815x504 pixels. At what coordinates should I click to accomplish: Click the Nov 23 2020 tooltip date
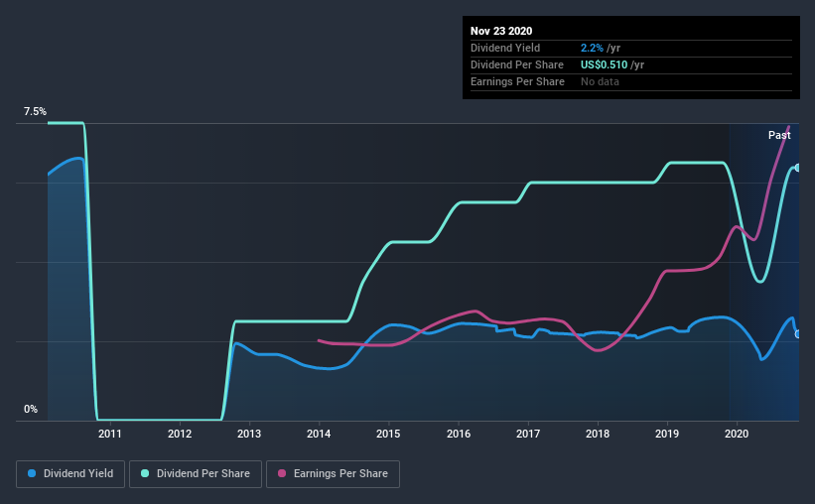tap(503, 31)
